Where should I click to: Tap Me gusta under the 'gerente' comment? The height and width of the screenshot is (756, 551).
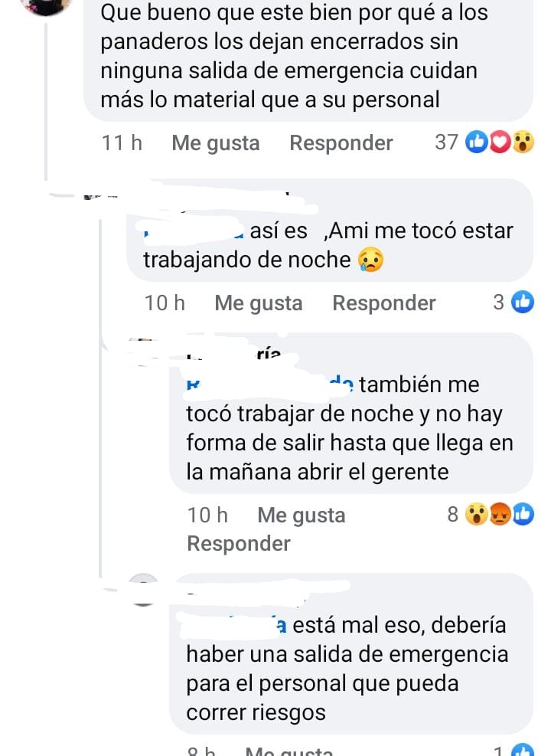coord(302,515)
